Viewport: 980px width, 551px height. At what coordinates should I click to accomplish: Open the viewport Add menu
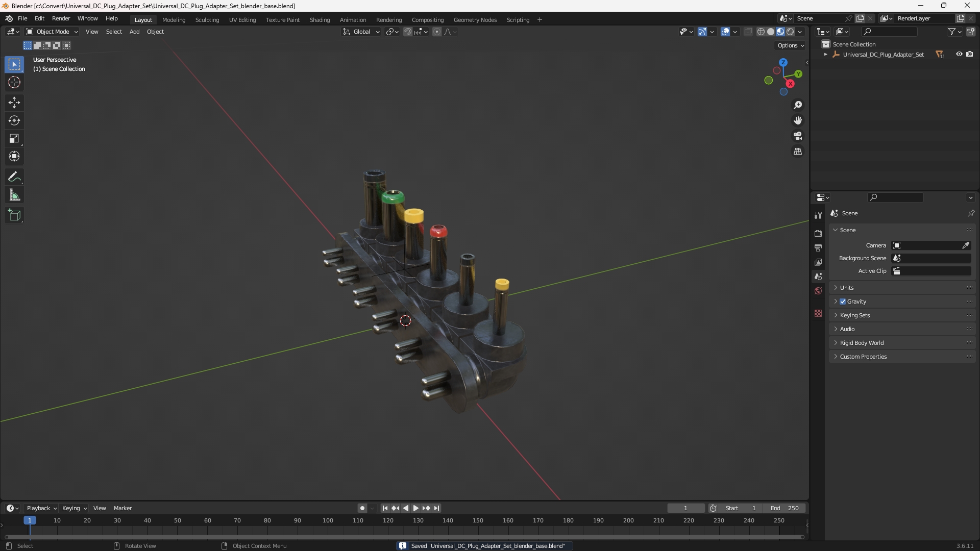point(134,32)
